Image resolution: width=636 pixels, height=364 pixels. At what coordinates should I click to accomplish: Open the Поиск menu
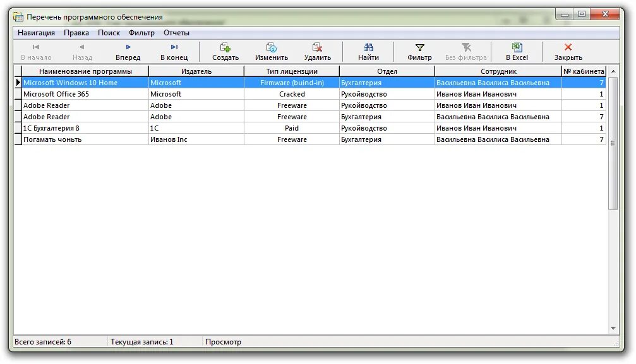pos(109,33)
